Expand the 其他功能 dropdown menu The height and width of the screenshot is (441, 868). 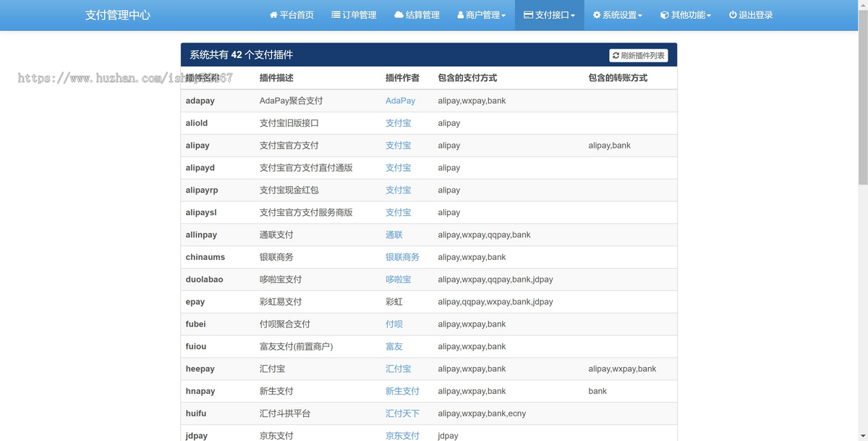686,14
